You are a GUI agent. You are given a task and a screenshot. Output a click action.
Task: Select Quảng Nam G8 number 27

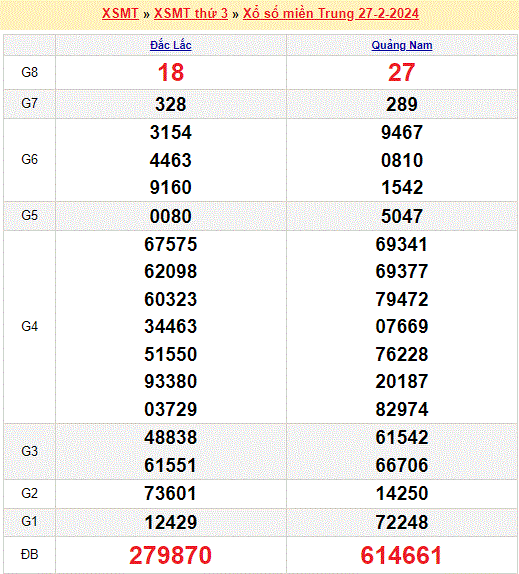point(402,72)
